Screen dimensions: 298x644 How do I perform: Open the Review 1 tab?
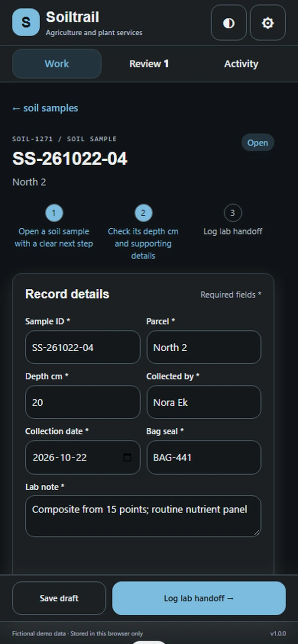[x=149, y=64]
